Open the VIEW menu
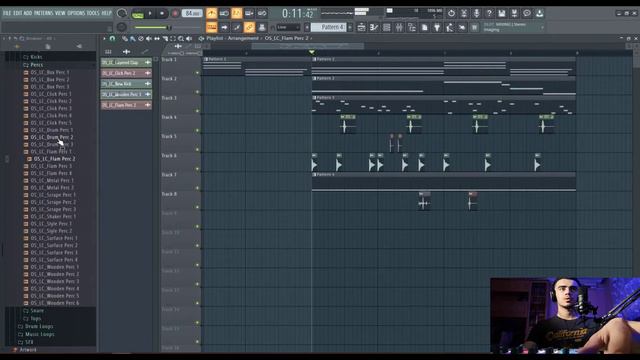This screenshot has height=360, width=640. [60, 13]
